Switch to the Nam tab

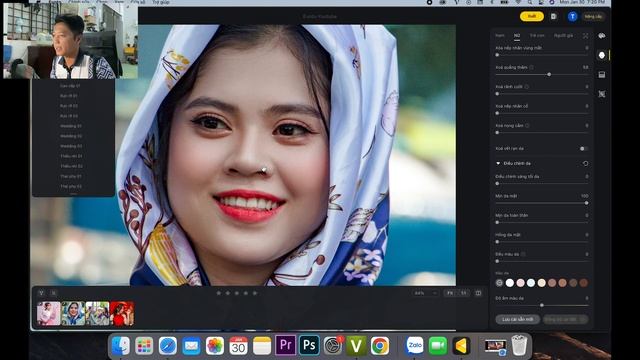[500, 36]
